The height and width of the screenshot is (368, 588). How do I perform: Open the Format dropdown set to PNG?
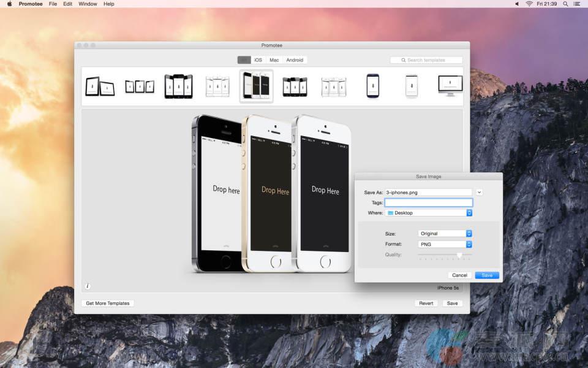tap(445, 244)
